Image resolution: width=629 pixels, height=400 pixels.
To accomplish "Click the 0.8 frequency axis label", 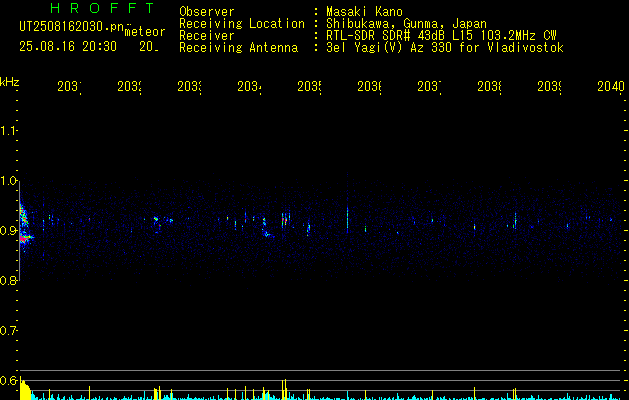I will 9,281.
